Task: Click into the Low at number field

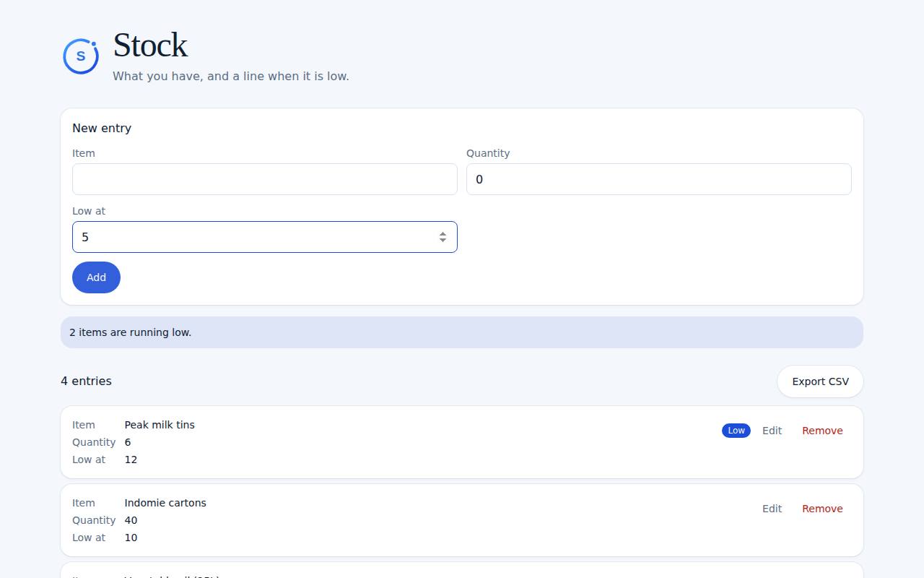Action: [x=265, y=237]
